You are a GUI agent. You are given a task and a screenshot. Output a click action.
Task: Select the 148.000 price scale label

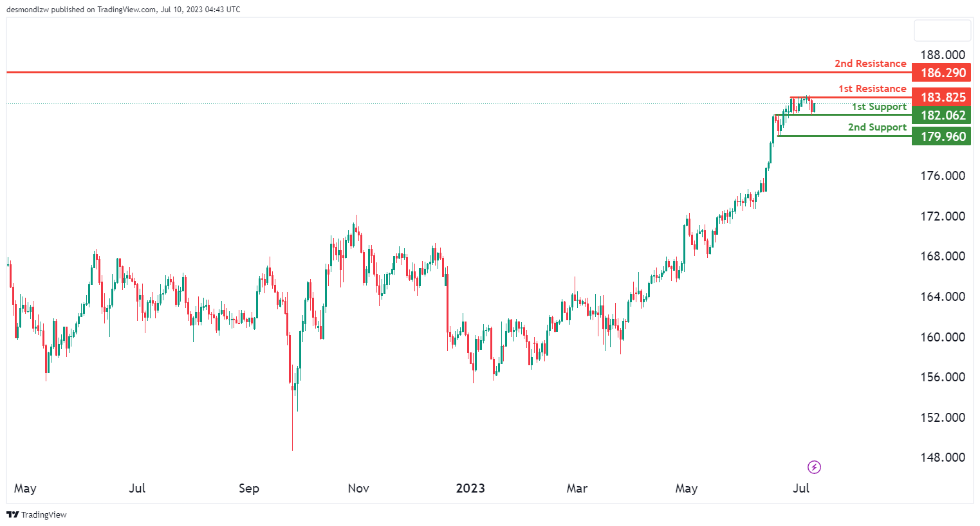943,457
